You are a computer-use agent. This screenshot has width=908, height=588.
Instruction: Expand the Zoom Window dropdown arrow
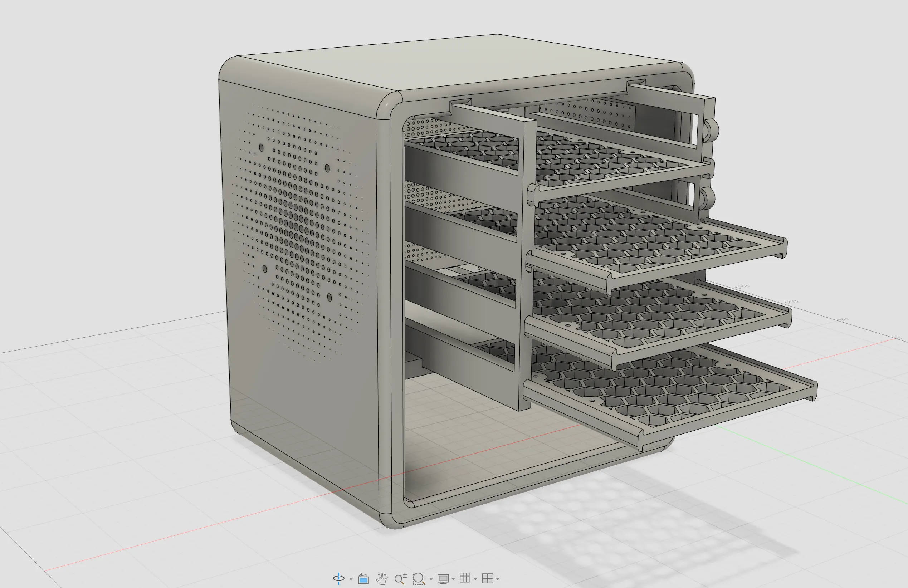[431, 579]
